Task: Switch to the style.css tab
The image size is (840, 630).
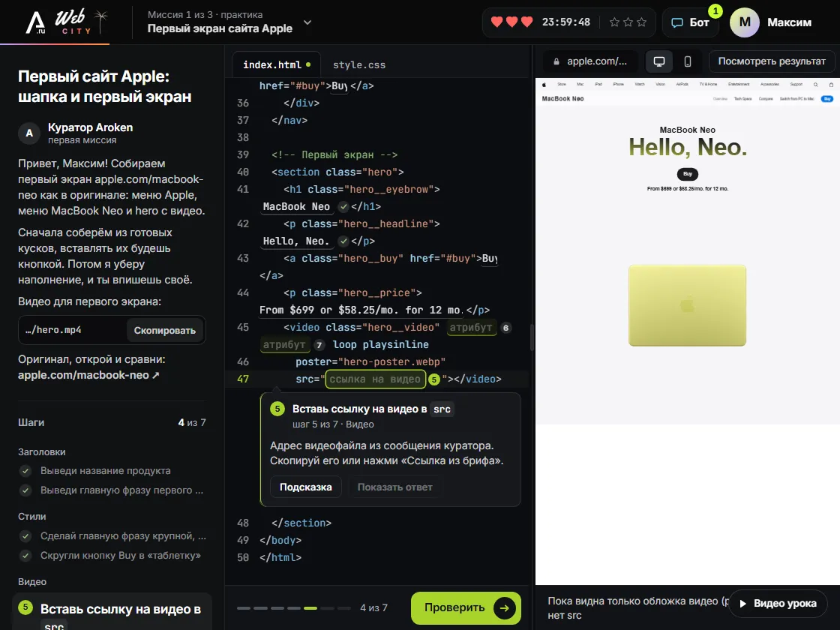Action: click(x=359, y=64)
